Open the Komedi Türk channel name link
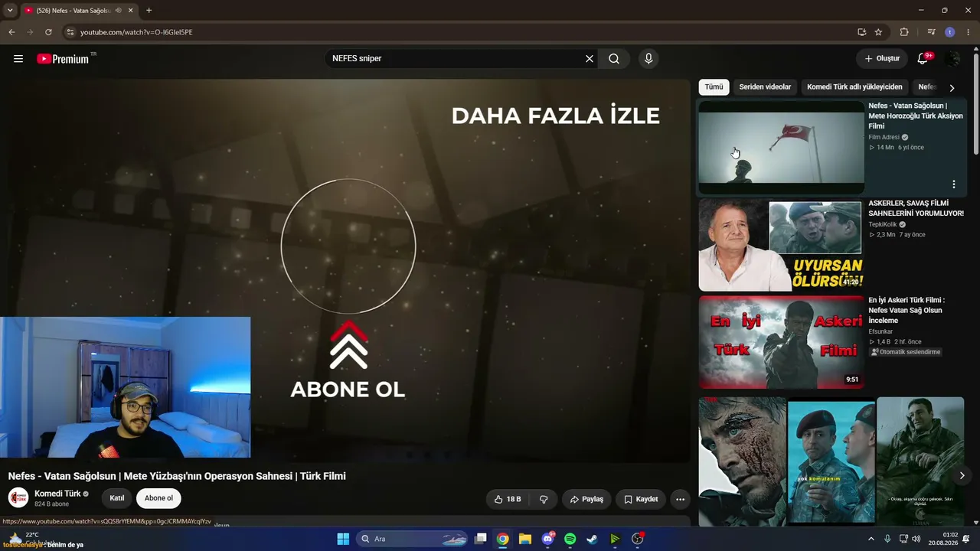 (x=57, y=494)
